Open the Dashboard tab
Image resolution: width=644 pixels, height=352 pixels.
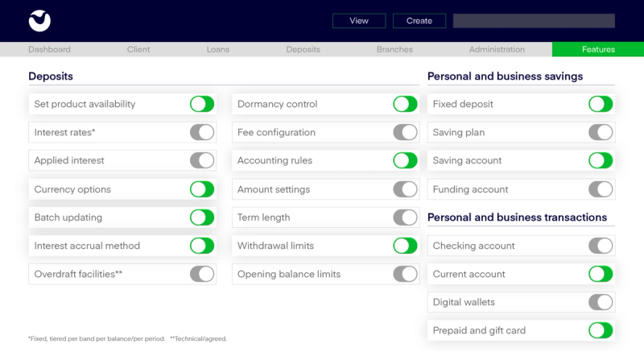(x=49, y=49)
